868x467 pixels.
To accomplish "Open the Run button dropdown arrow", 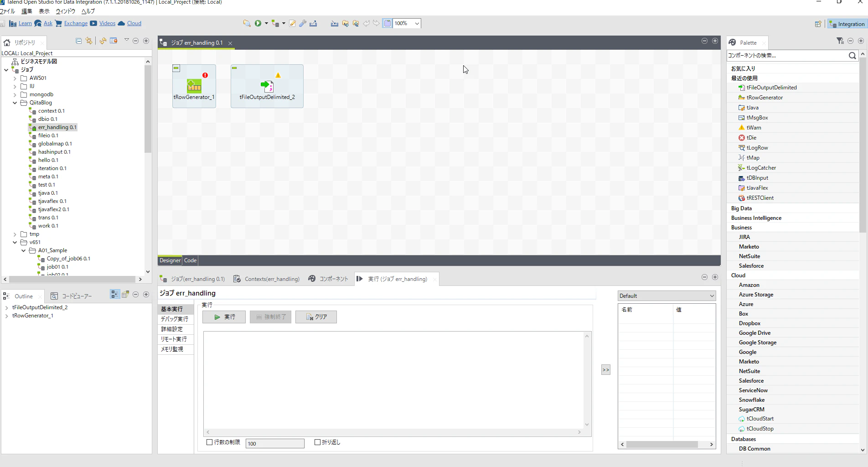I will coord(266,23).
